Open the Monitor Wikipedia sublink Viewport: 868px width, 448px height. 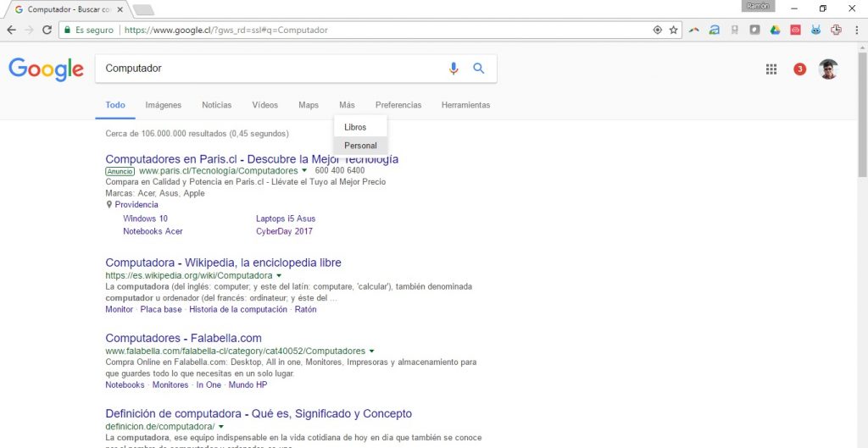(119, 309)
